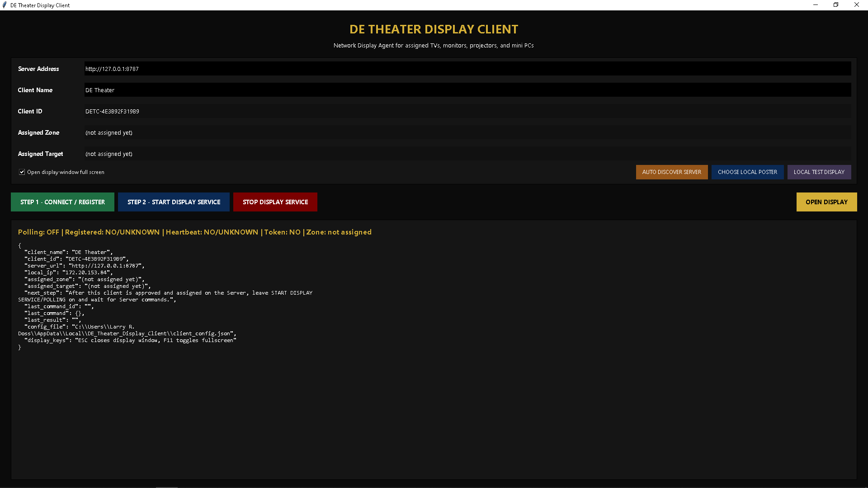
Task: Auto discover the server
Action: tap(672, 172)
